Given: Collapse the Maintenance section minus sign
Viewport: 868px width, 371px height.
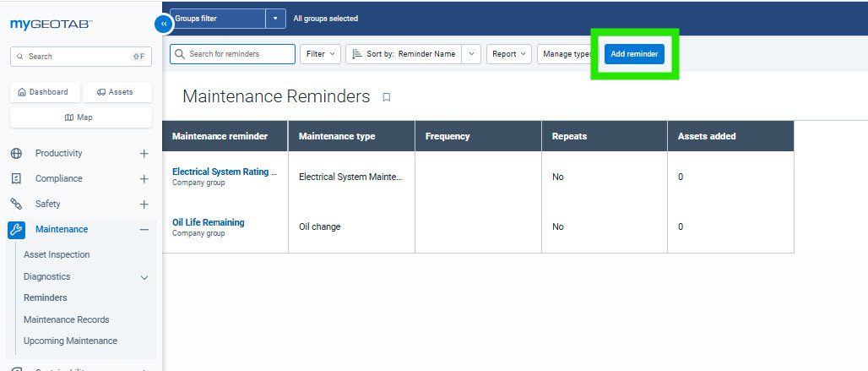Looking at the screenshot, I should [x=144, y=229].
